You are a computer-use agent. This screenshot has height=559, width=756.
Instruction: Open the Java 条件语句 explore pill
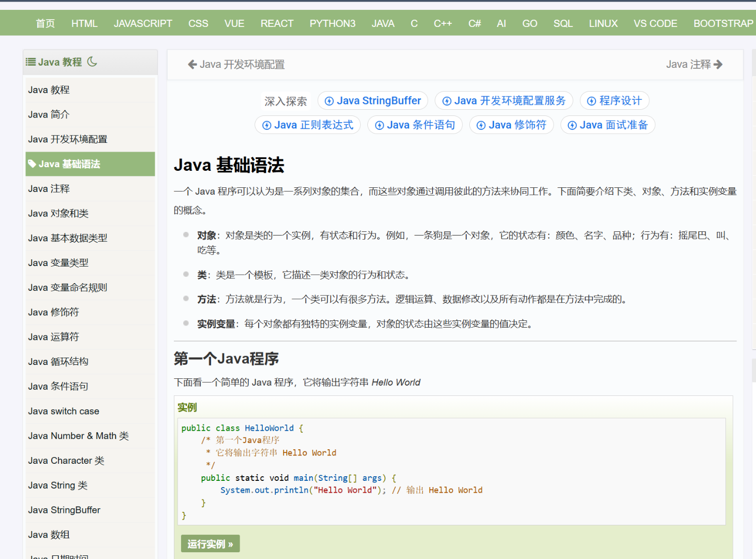click(415, 125)
